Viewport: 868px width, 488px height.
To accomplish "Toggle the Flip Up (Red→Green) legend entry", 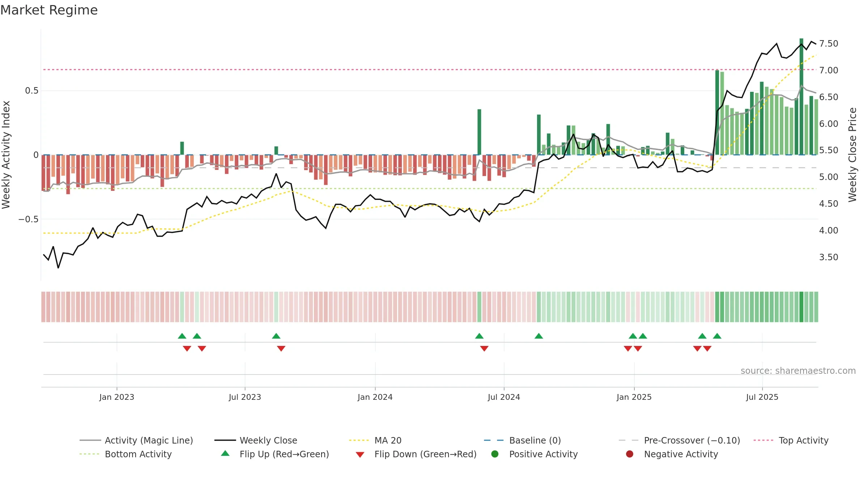I will pyautogui.click(x=275, y=454).
